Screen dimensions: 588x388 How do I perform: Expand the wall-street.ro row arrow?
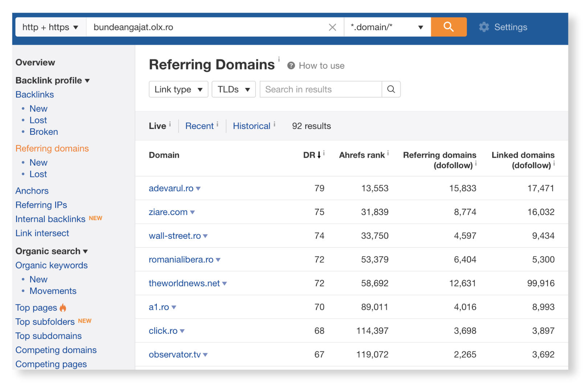click(205, 236)
